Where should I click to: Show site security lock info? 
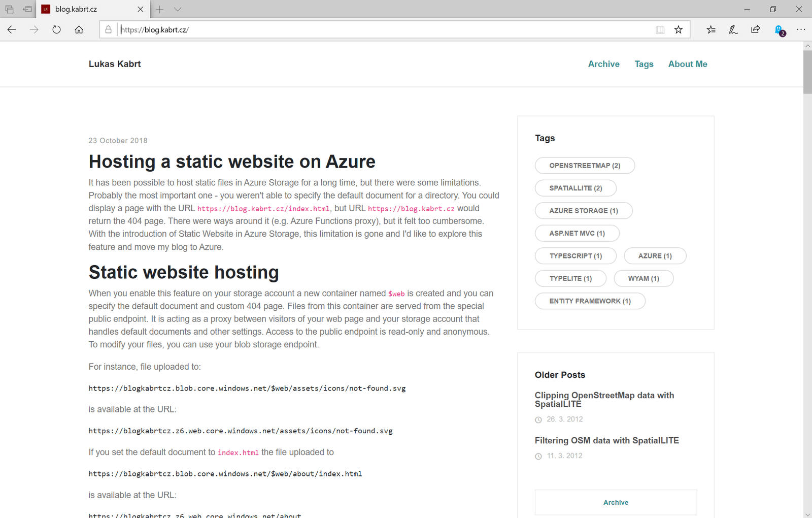pos(108,29)
